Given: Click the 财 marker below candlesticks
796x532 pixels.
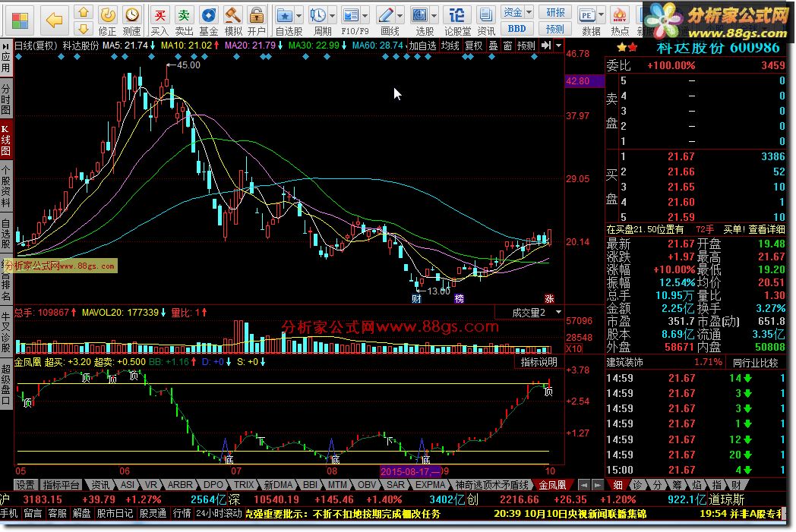Looking at the screenshot, I should pyautogui.click(x=416, y=299).
